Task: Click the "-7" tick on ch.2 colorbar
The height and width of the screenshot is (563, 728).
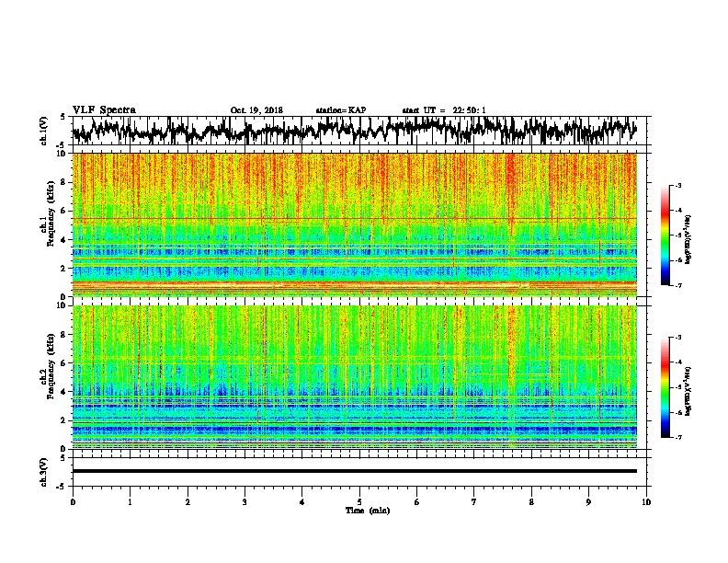Action: (x=677, y=437)
